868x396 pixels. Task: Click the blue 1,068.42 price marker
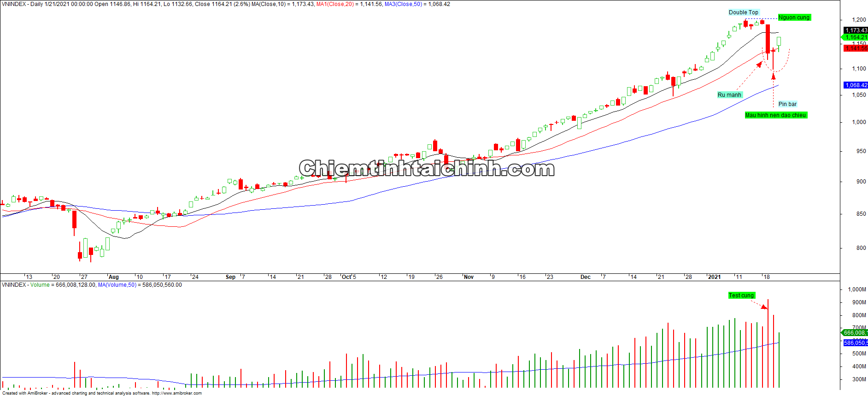[856, 85]
